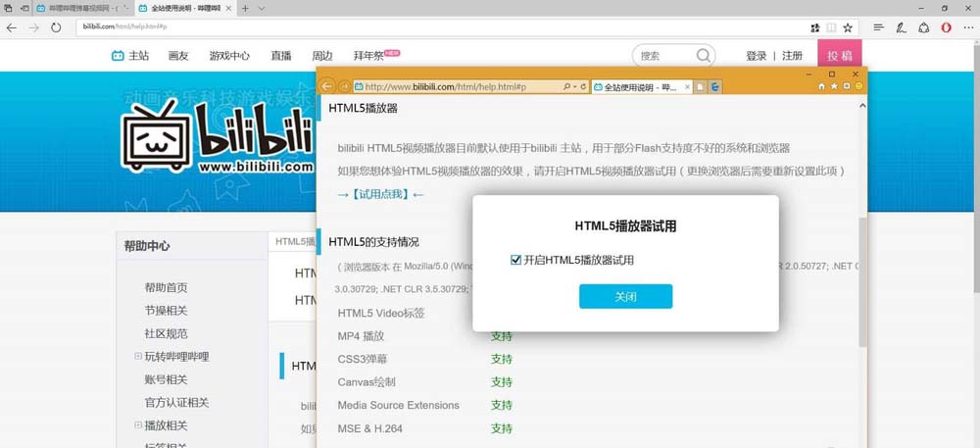Click the 关闭 button in the dialog
Image resolution: width=980 pixels, height=448 pixels.
tap(625, 296)
